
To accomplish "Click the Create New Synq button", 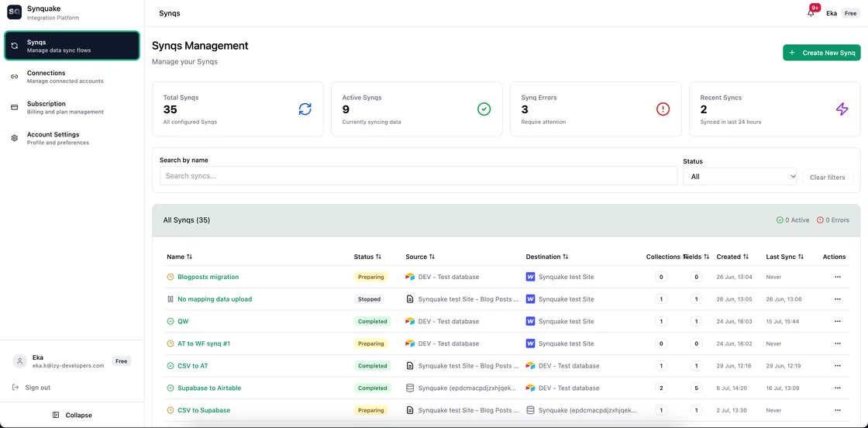I will tap(821, 53).
